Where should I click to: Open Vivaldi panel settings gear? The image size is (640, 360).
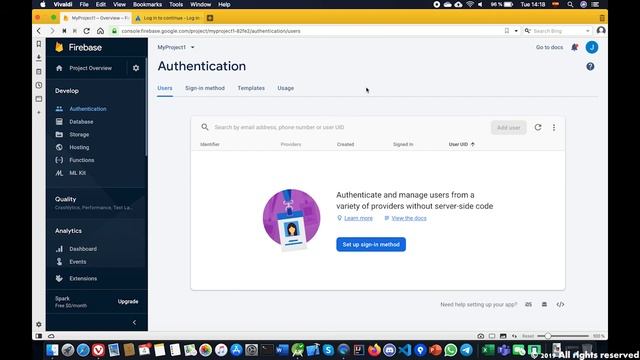pos(39,324)
